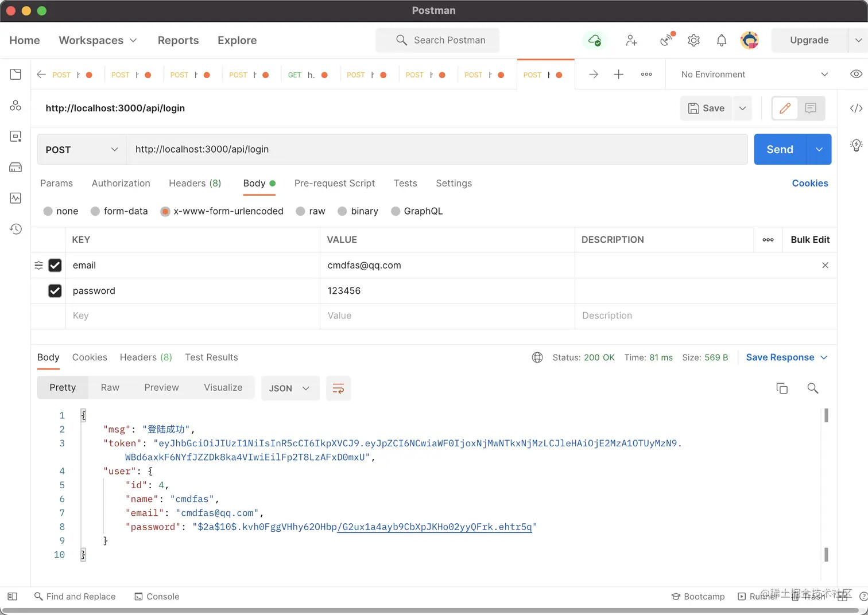Click the blue Send button
The height and width of the screenshot is (615, 868).
(x=780, y=149)
